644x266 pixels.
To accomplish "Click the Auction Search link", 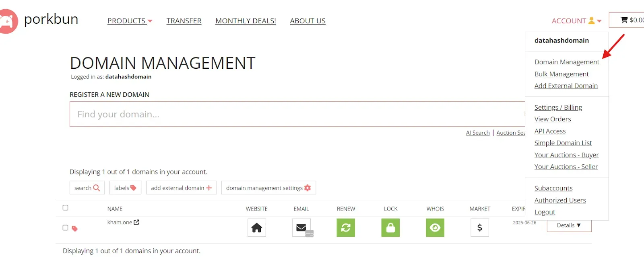I will [511, 133].
